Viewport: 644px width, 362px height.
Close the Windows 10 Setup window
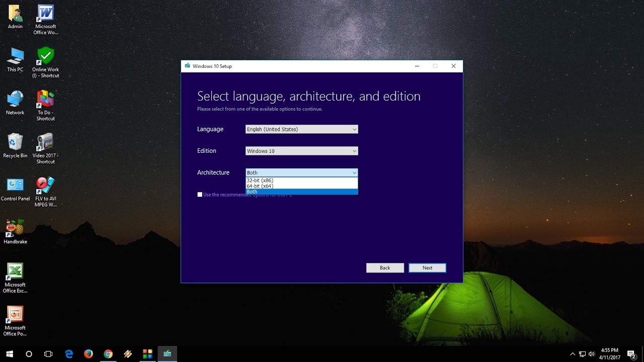(x=453, y=66)
